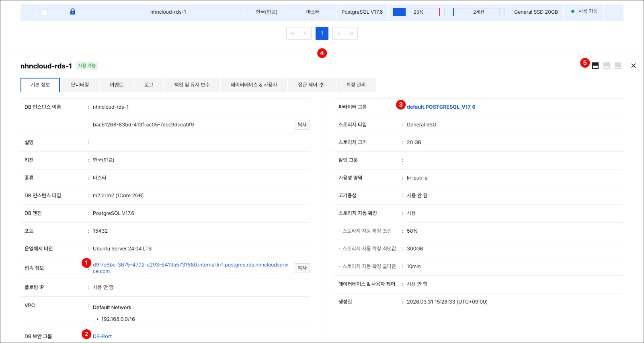Screen dimensions: 644x343
Task: Click the 사용 가능 status in table row
Action: tap(584, 11)
